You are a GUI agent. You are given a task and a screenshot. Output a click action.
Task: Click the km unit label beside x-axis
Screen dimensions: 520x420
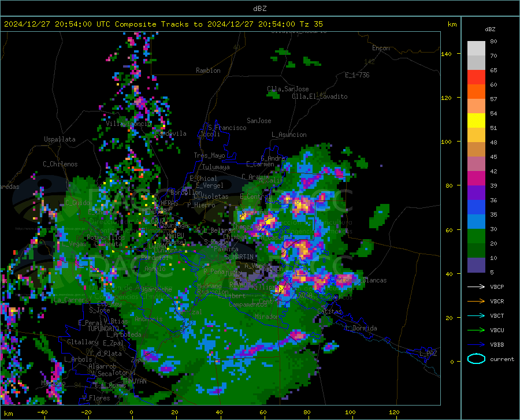8,414
